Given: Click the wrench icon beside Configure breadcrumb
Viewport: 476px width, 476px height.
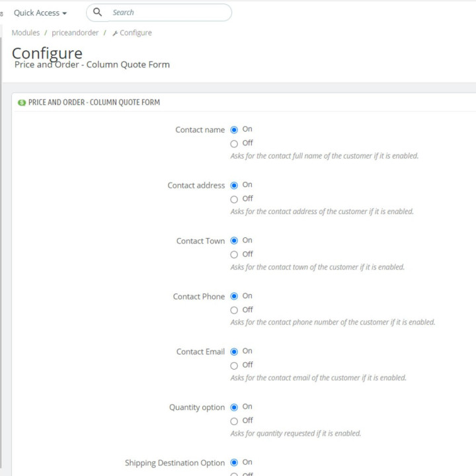Looking at the screenshot, I should [115, 33].
